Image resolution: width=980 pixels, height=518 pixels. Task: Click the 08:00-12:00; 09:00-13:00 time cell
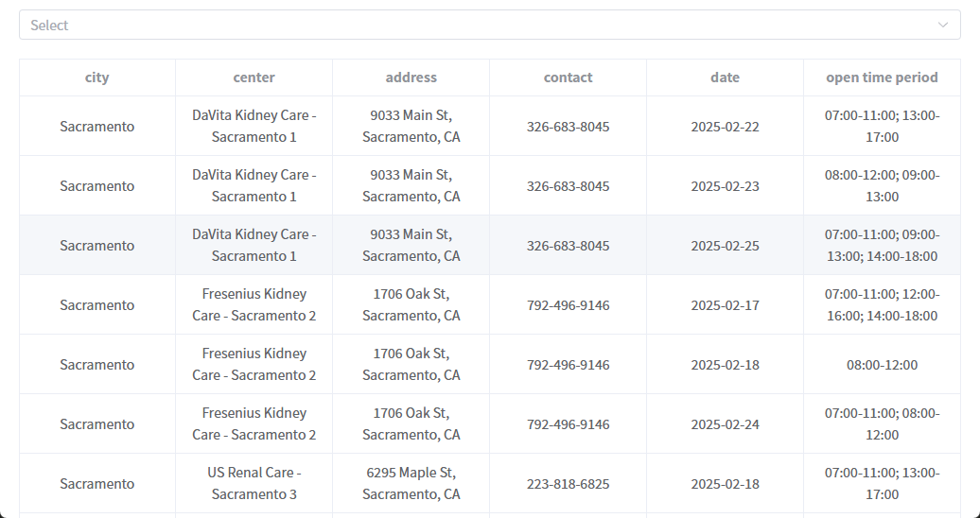click(882, 186)
